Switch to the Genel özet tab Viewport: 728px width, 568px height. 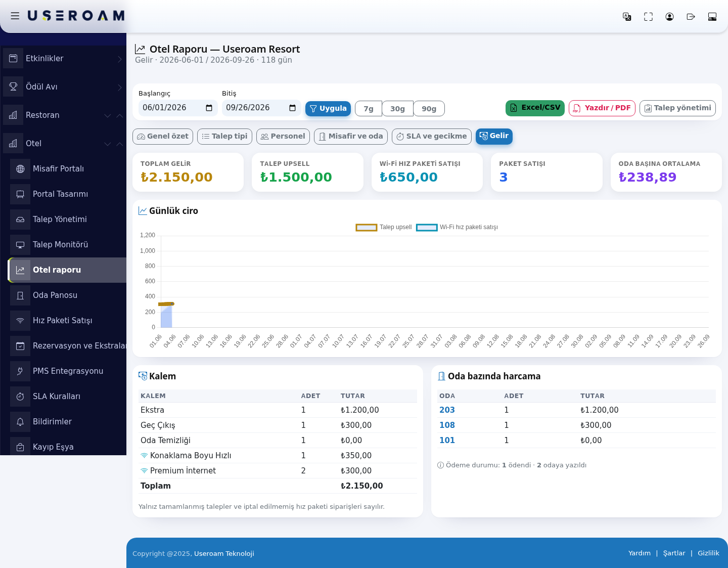(x=163, y=137)
